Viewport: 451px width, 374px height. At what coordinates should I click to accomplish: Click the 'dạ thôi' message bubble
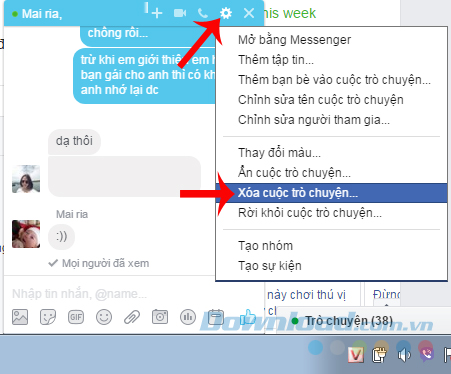click(74, 141)
